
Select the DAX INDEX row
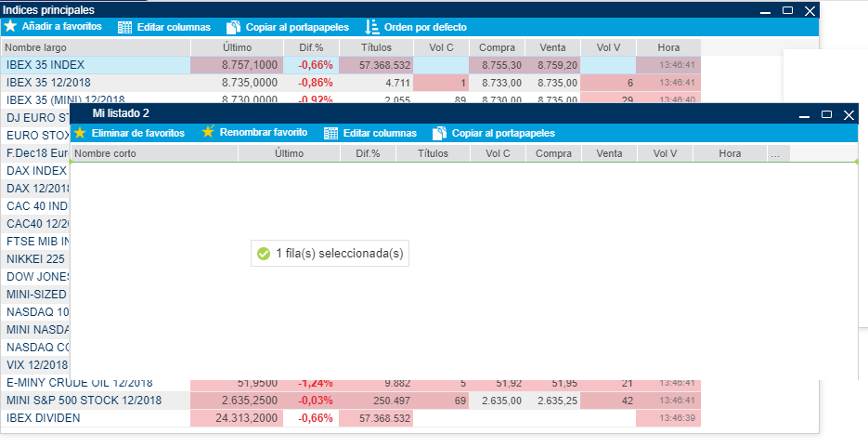coord(36,171)
